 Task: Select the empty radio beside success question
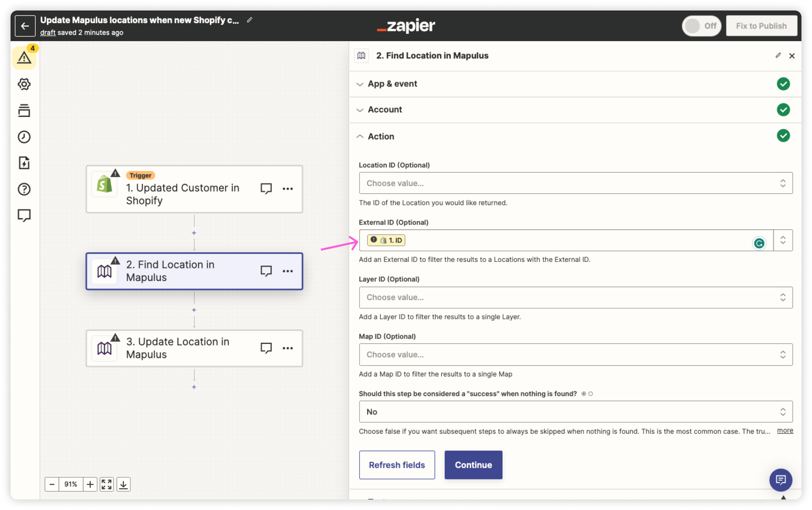point(591,394)
